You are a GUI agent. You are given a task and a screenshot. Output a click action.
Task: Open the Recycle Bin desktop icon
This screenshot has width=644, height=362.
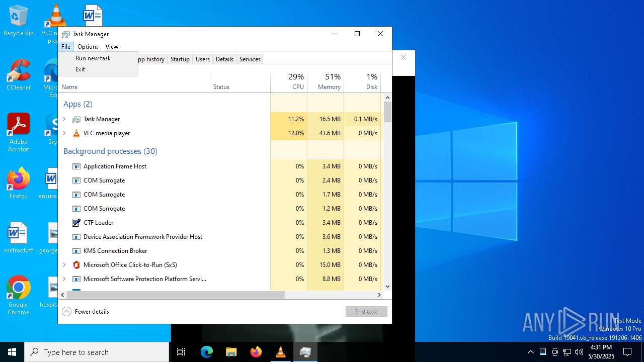click(19, 21)
